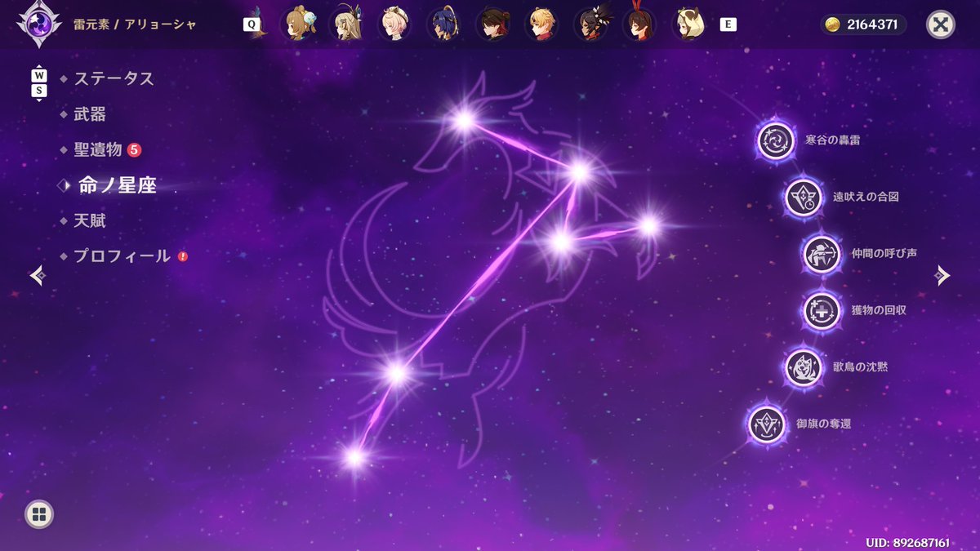
Task: Click the W key hint above the menu
Action: (39, 76)
